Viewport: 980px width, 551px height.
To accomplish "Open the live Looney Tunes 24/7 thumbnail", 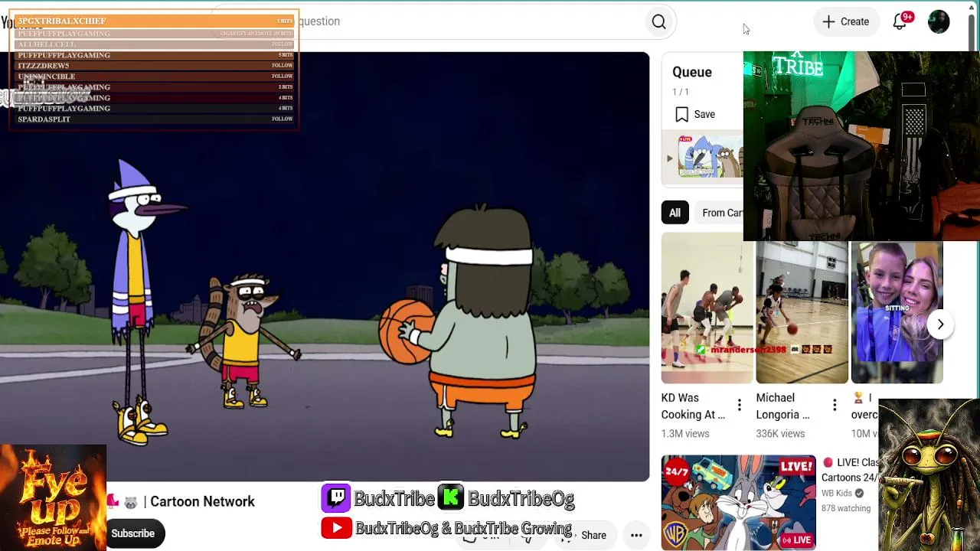I will pos(739,503).
